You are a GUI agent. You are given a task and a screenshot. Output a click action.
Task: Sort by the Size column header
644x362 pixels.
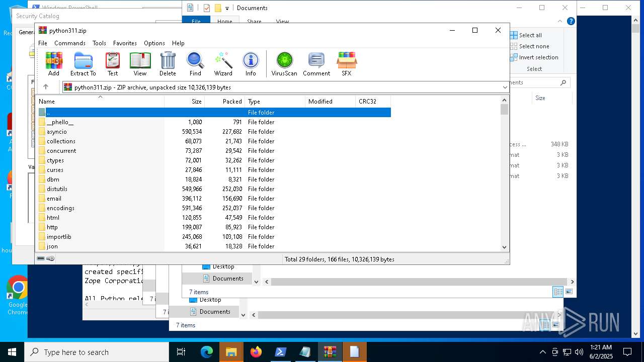click(x=185, y=102)
